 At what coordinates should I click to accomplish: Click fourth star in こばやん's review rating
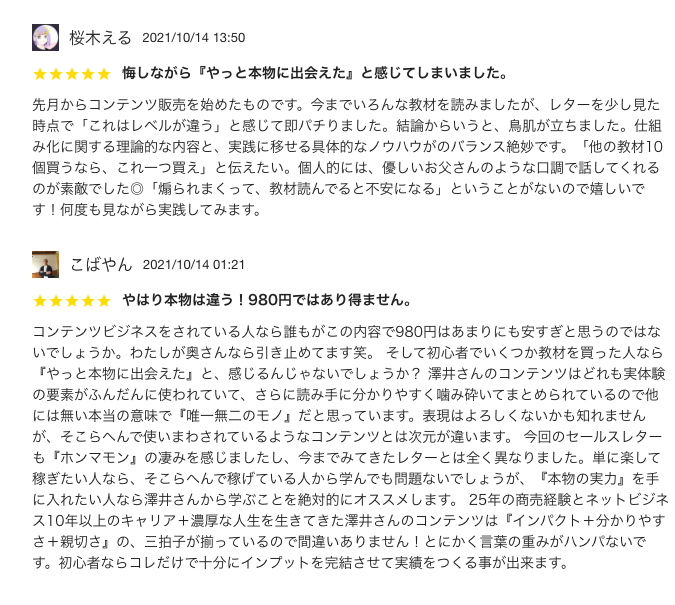click(x=88, y=300)
